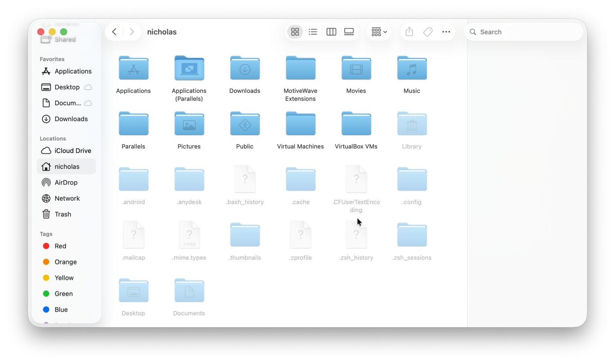
Task: Switch to gallery view
Action: click(x=349, y=32)
